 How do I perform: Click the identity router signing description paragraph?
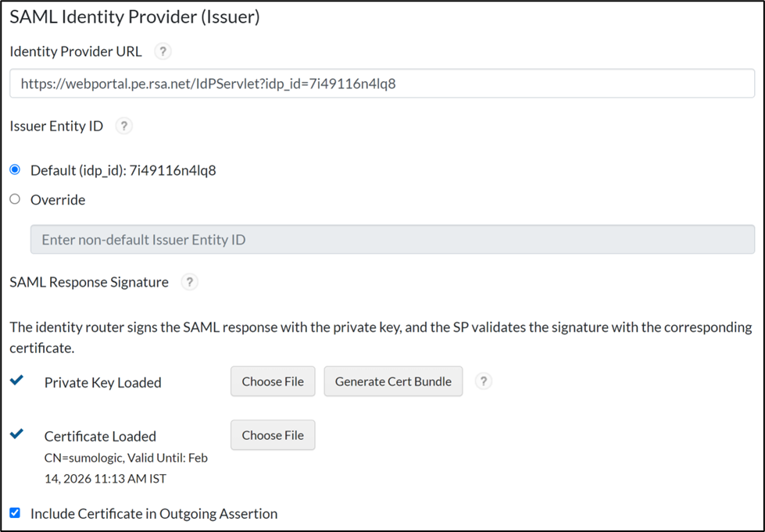tap(381, 337)
